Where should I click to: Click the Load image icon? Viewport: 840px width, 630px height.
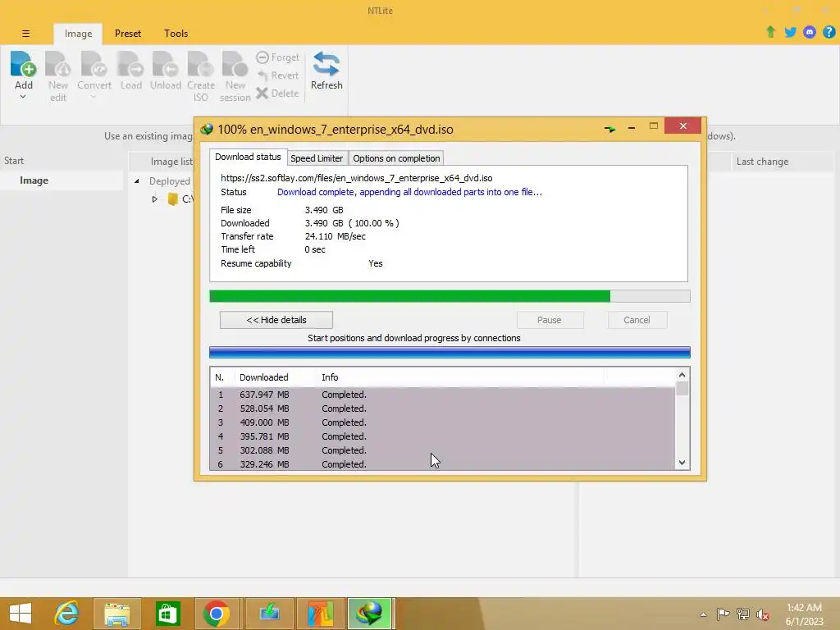coord(130,64)
